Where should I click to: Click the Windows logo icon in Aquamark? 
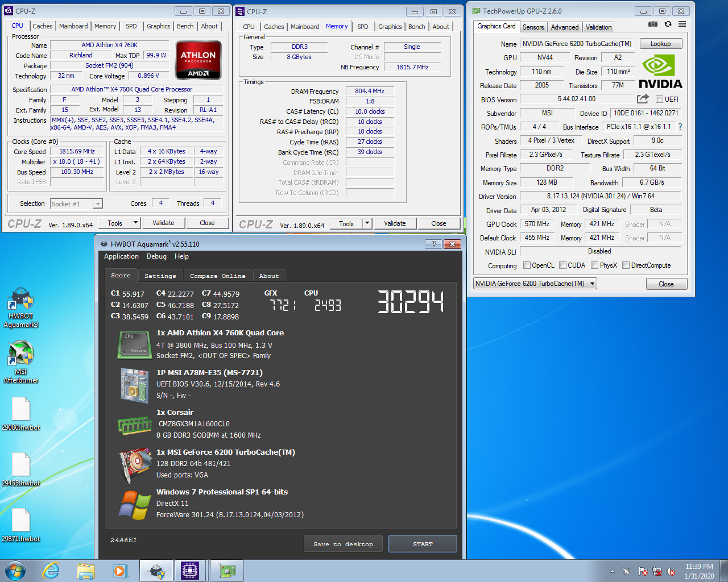tap(134, 505)
